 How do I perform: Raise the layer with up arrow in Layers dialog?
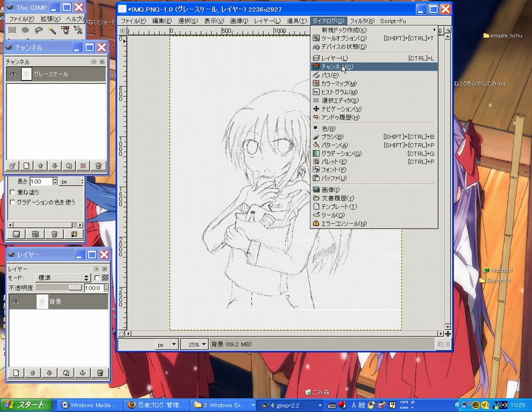33,372
